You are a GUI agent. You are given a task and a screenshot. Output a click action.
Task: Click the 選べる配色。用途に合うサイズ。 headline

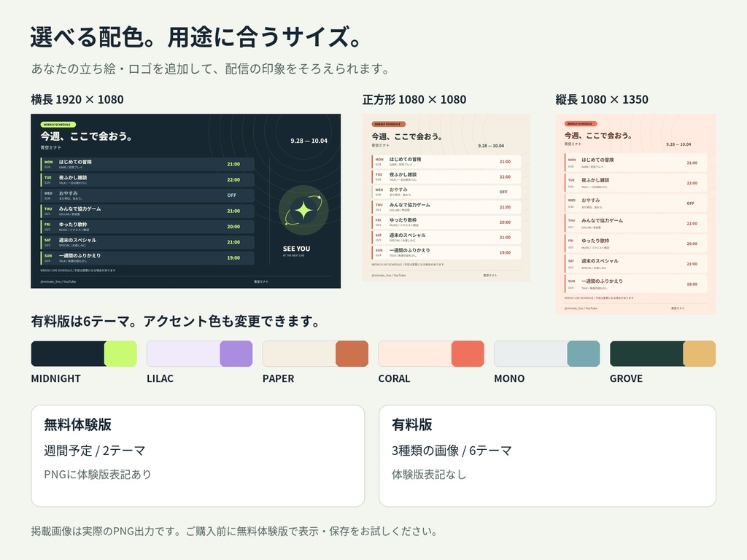tap(197, 37)
